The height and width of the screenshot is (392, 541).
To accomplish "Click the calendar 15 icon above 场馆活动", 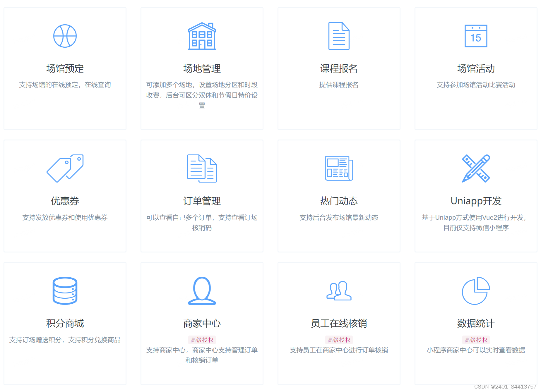I will (x=476, y=36).
